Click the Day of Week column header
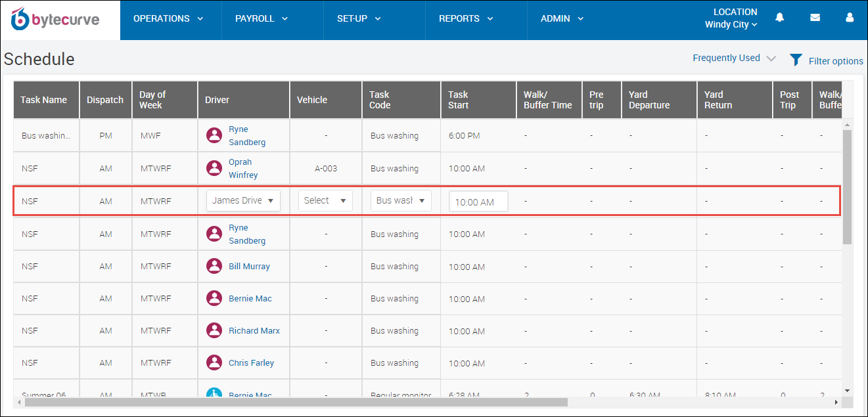The width and height of the screenshot is (868, 417). pyautogui.click(x=165, y=100)
